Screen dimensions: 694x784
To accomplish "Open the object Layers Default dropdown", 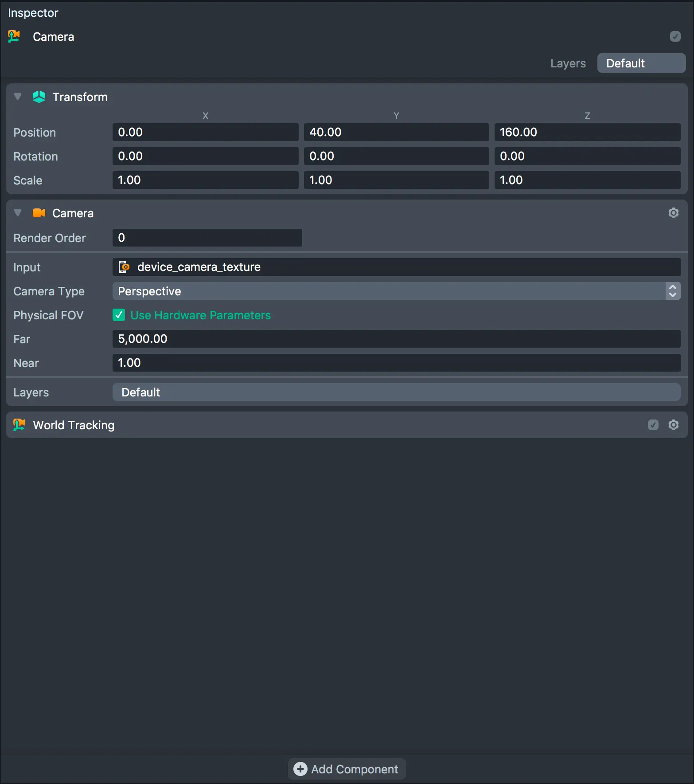I will [641, 63].
